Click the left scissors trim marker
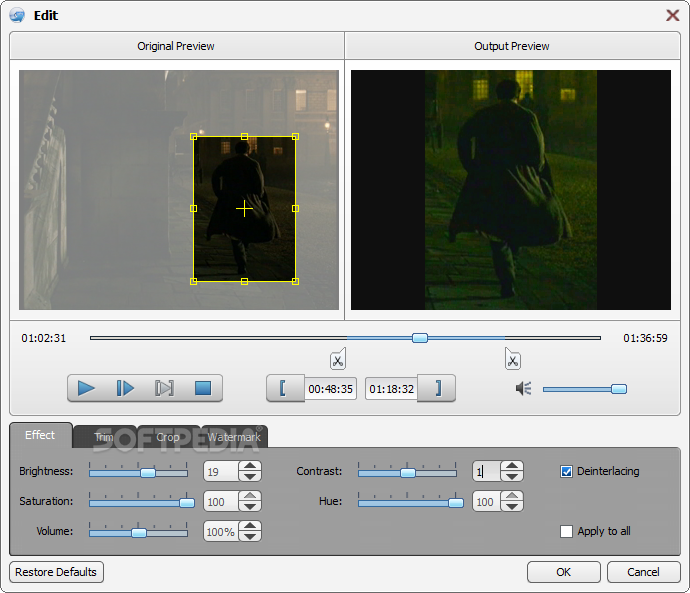This screenshot has height=593, width=690. click(x=338, y=359)
